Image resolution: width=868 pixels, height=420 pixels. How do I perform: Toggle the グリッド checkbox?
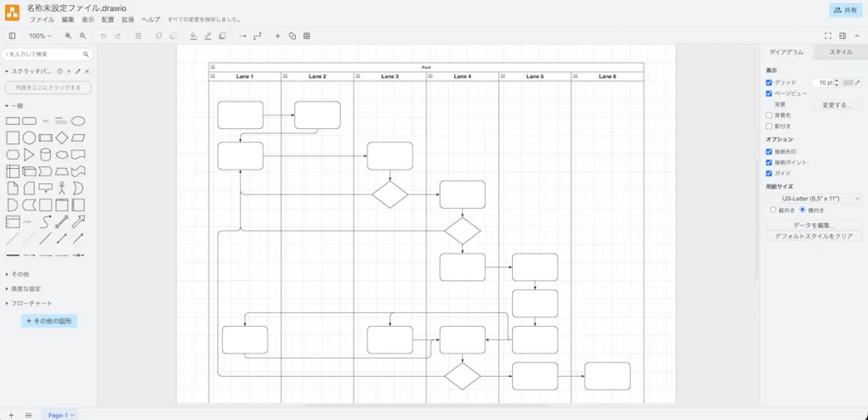pos(769,82)
